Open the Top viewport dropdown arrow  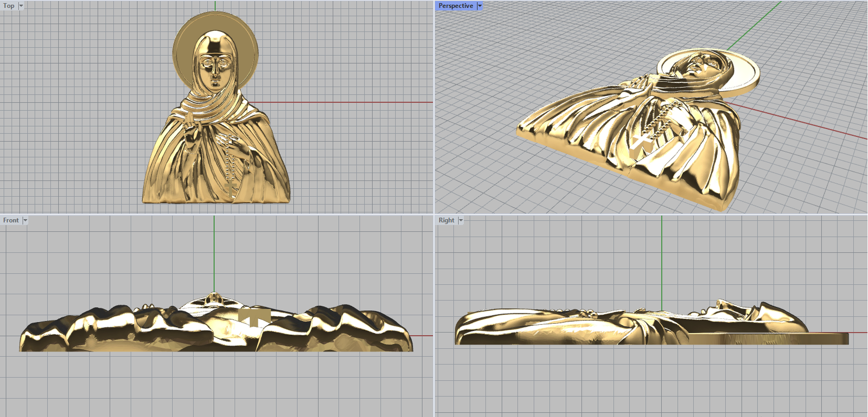21,6
